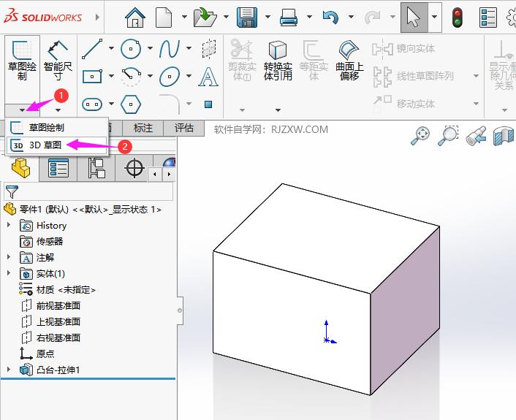Open the Rectangle tool dropdown arrow

[x=112, y=76]
